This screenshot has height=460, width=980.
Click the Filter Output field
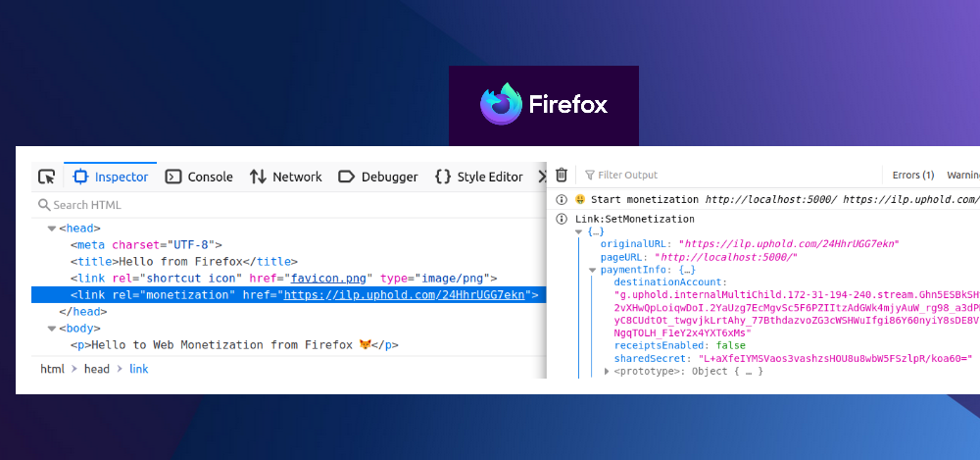[x=627, y=176]
